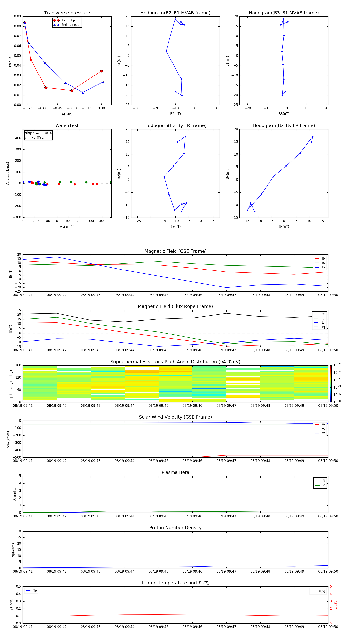Image resolution: width=351 pixels, height=644 pixels.
Task: Click the Walen test slope and r annotation box
Action: pyautogui.click(x=38, y=135)
